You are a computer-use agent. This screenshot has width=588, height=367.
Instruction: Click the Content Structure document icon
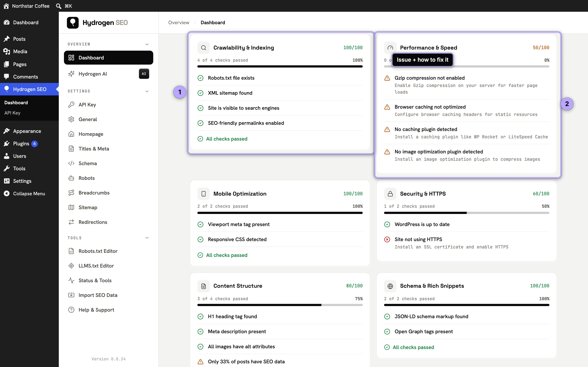click(204, 286)
